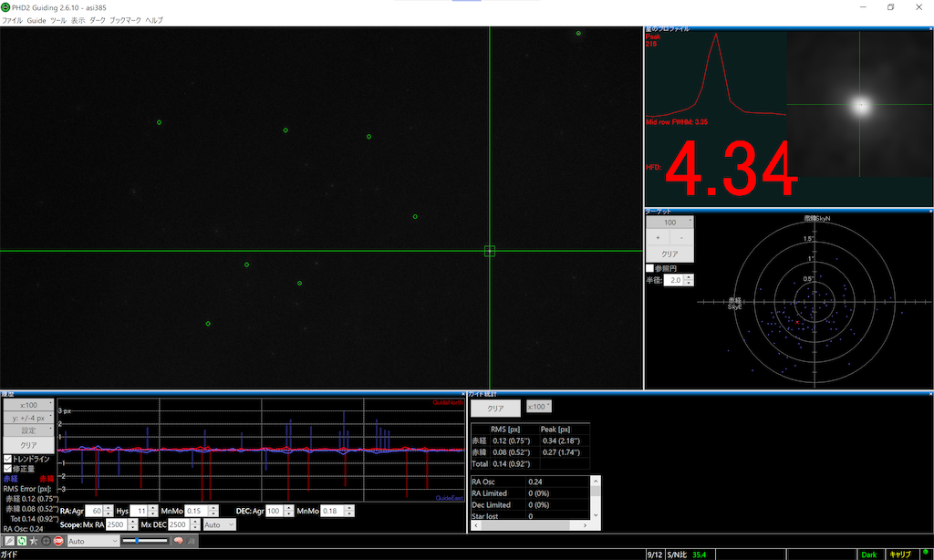
Task: Click the green status indicator in status bar
Action: point(925,554)
